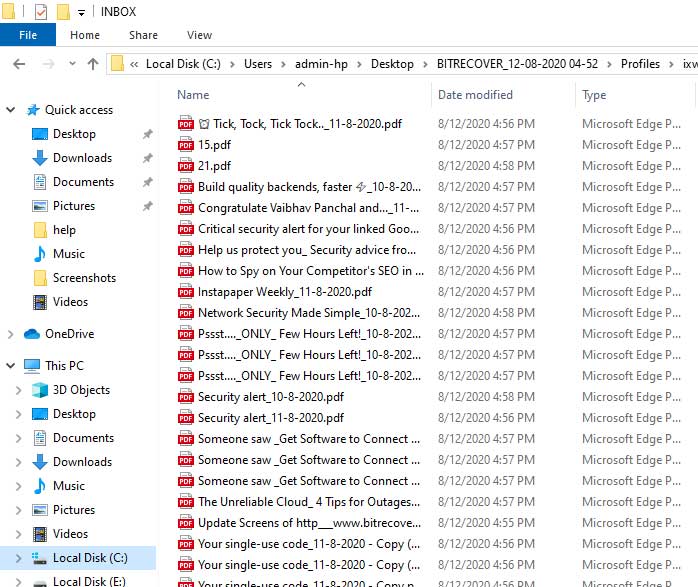Viewport: 698px width, 587px height.
Task: Click PDF icon of Instapaper Weekly file
Action: point(185,292)
